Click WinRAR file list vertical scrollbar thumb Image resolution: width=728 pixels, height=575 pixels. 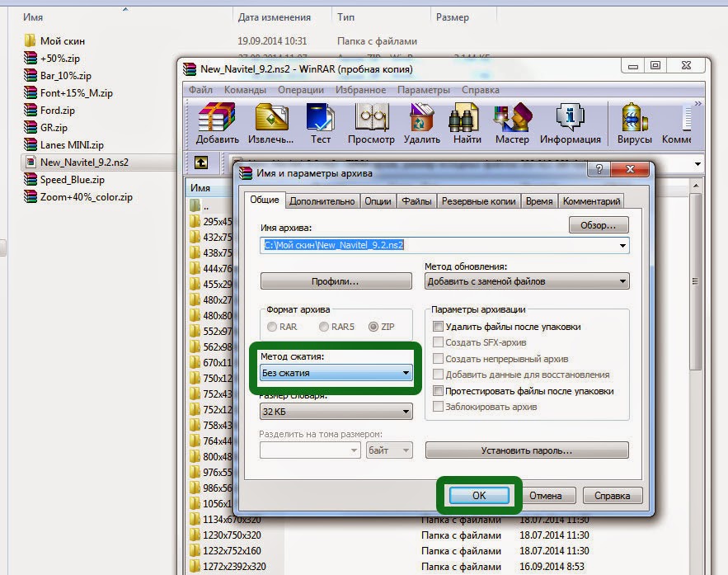tap(695, 281)
